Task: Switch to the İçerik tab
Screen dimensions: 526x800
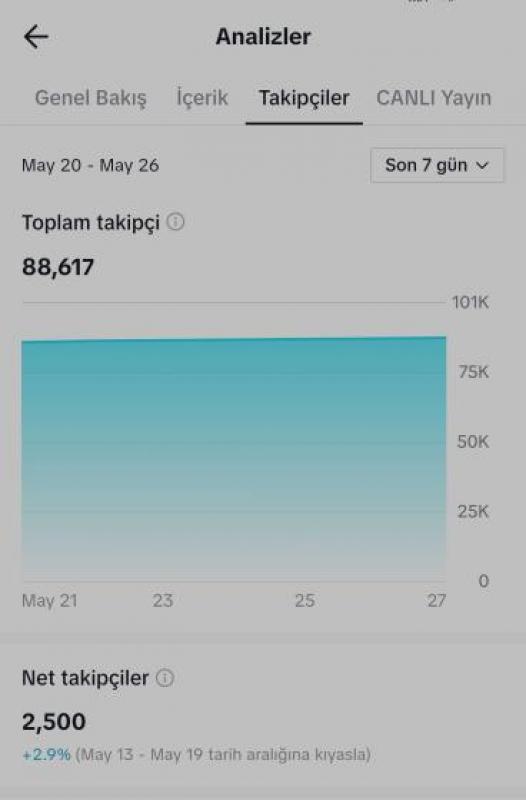Action: 202,98
